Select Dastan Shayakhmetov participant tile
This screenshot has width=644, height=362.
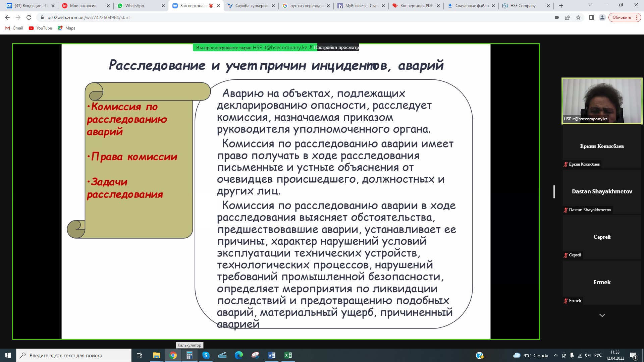[602, 191]
